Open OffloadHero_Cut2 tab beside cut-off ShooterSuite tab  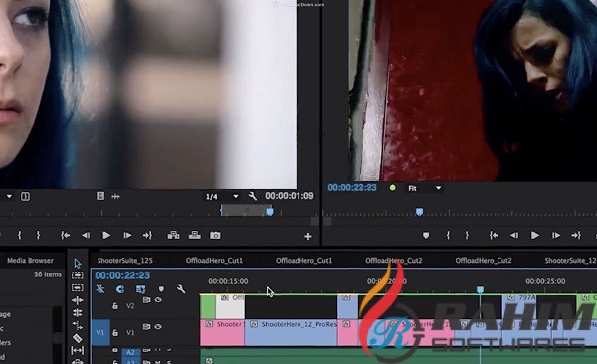pos(484,261)
